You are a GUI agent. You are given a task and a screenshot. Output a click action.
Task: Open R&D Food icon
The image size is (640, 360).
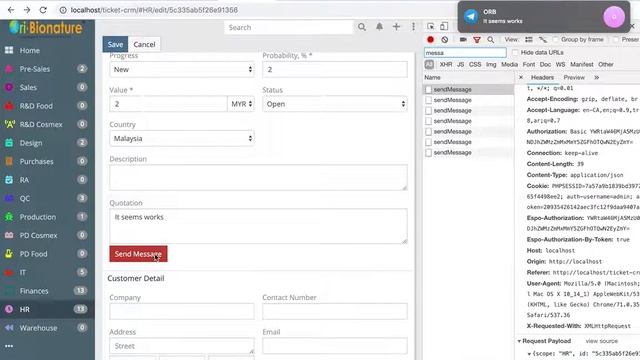(9, 106)
